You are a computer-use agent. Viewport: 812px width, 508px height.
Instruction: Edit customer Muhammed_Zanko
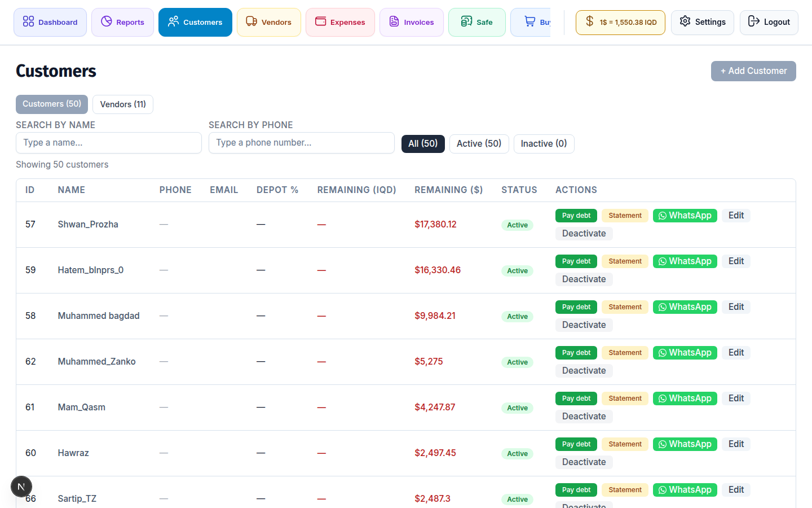tap(736, 353)
